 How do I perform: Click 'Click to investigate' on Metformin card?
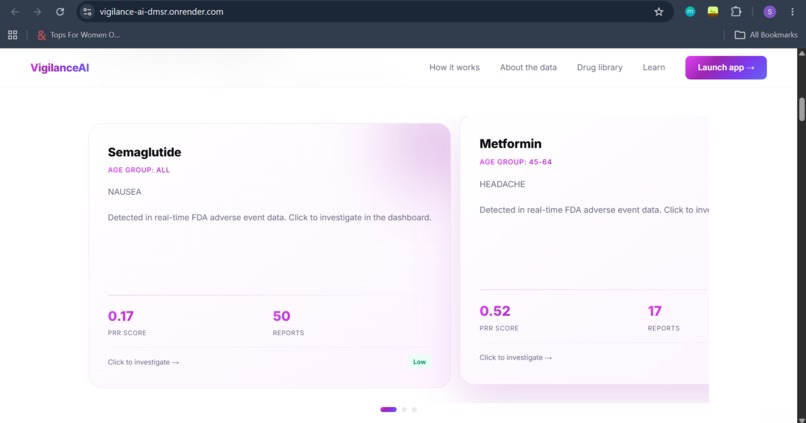516,357
